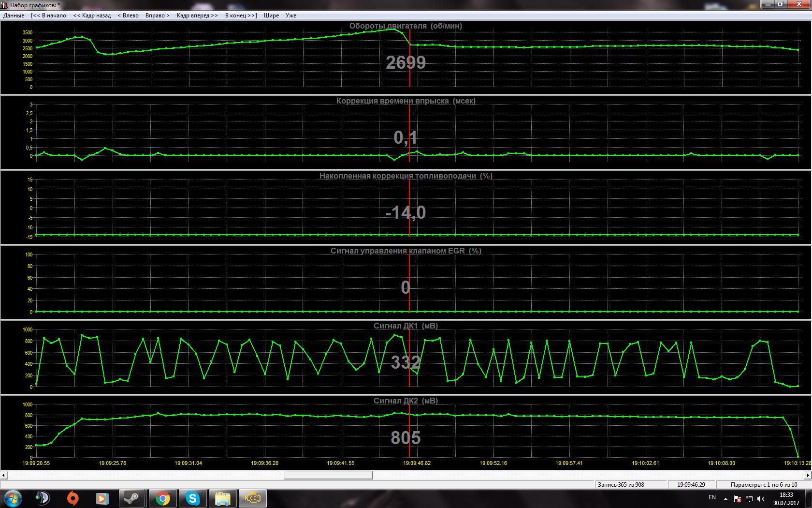Advance one frame with Кадр вперед
This screenshot has width=812, height=508.
pyautogui.click(x=197, y=15)
